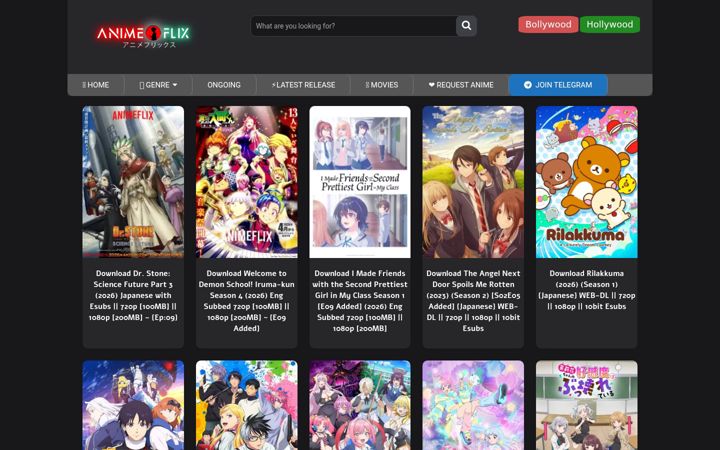This screenshot has height=450, width=720.
Task: Open the Request Anime menu item
Action: click(461, 85)
